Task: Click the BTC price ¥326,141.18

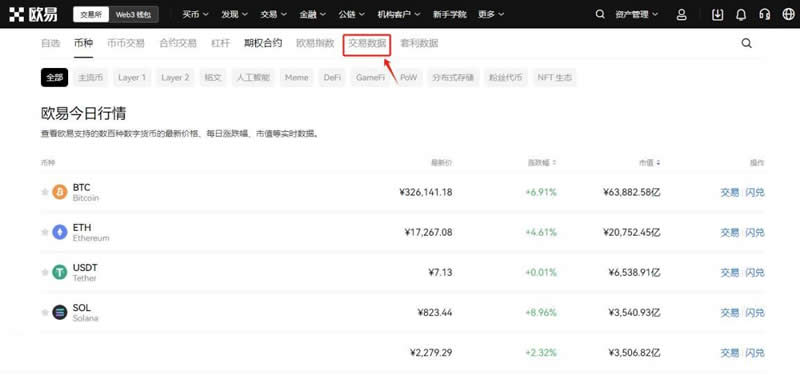Action: click(x=426, y=192)
